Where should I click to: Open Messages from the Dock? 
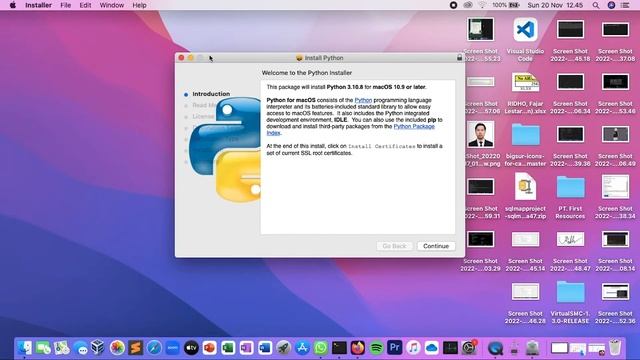click(x=80, y=348)
